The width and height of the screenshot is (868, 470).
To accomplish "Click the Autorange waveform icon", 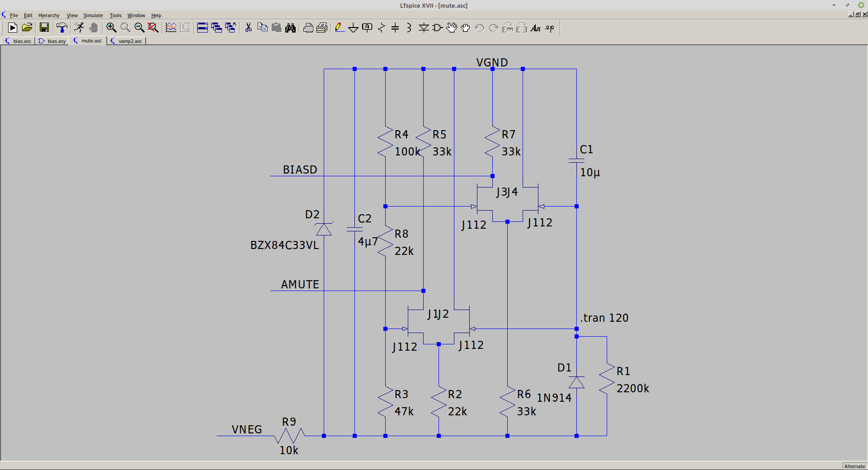I will 171,28.
